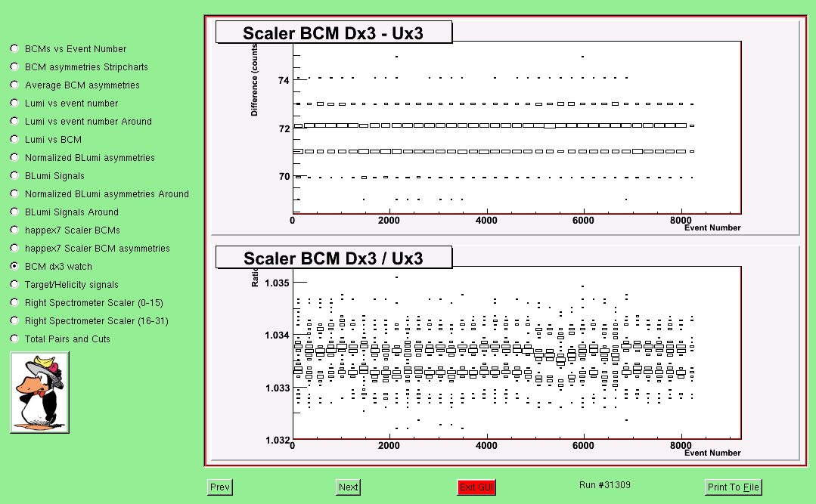This screenshot has height=504, width=816.
Task: Choose Target/Helicity signals option
Action: point(64,285)
